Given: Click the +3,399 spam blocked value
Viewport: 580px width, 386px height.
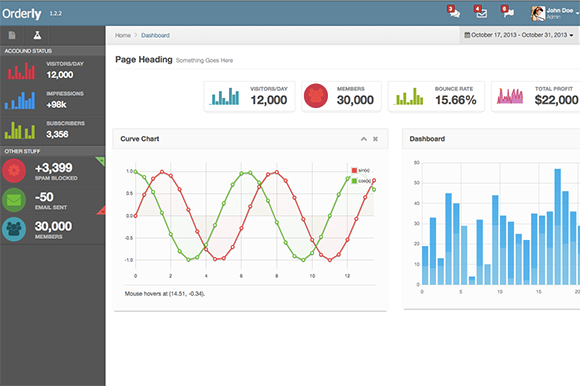Looking at the screenshot, I should (54, 168).
